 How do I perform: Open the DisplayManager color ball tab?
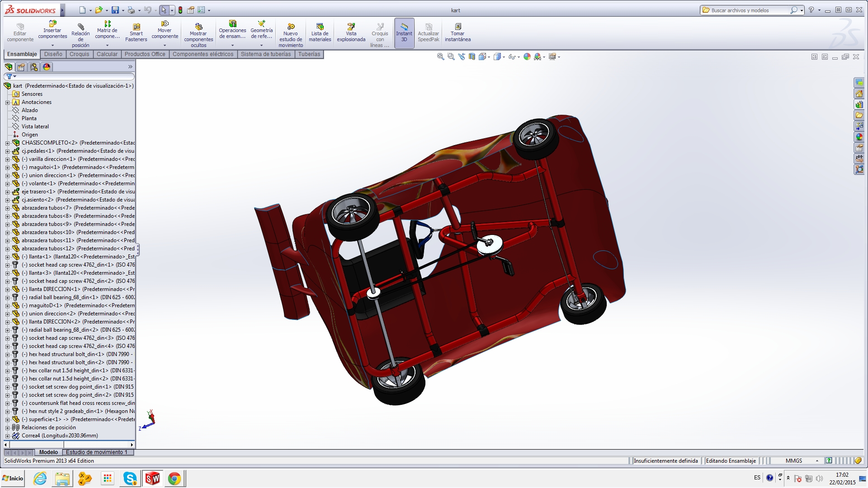click(47, 67)
